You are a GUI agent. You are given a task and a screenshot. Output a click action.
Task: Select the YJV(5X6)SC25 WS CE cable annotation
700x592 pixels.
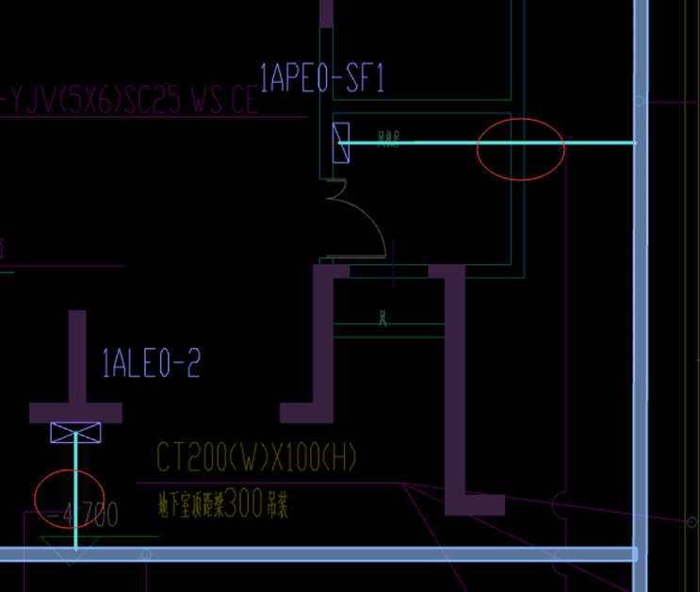tap(132, 102)
